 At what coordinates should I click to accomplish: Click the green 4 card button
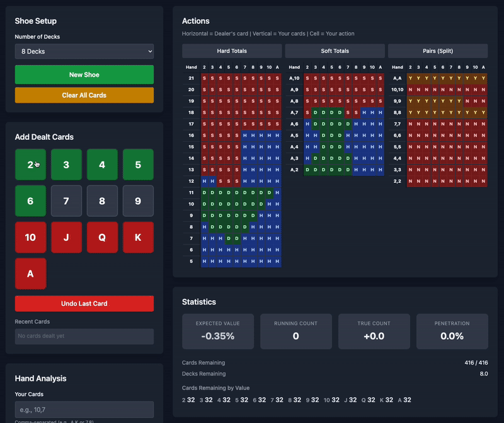(102, 165)
